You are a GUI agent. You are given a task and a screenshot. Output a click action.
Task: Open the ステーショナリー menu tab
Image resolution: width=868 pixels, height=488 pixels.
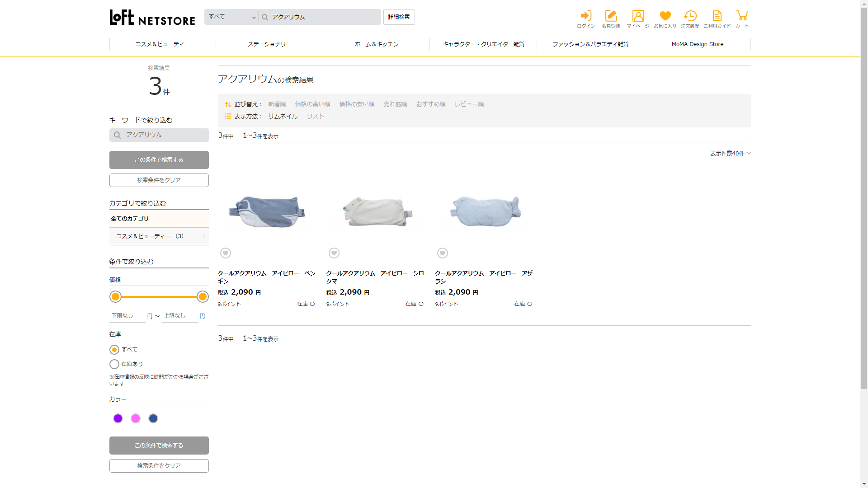click(x=269, y=44)
